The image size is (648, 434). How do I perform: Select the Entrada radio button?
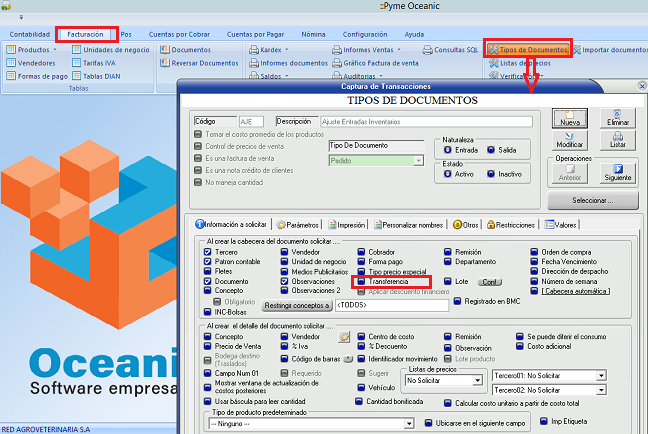point(448,150)
